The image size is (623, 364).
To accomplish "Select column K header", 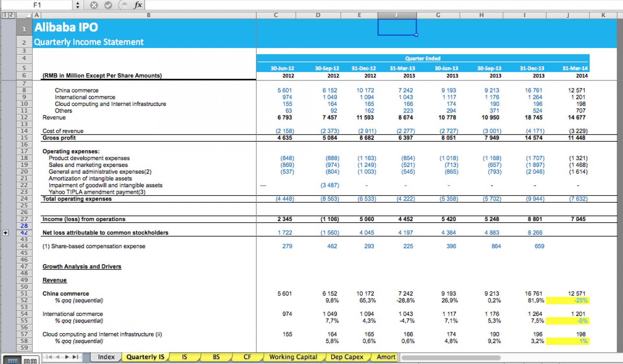I will pos(603,15).
